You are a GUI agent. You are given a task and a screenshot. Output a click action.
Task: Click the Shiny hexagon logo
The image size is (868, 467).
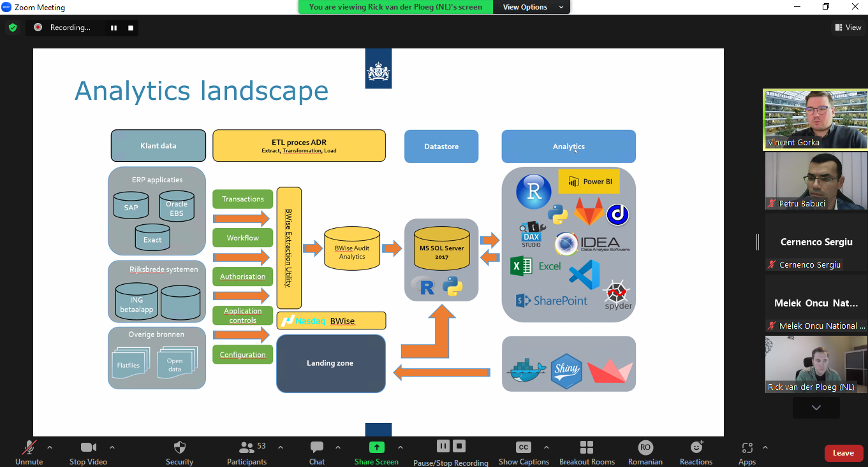[x=566, y=371]
